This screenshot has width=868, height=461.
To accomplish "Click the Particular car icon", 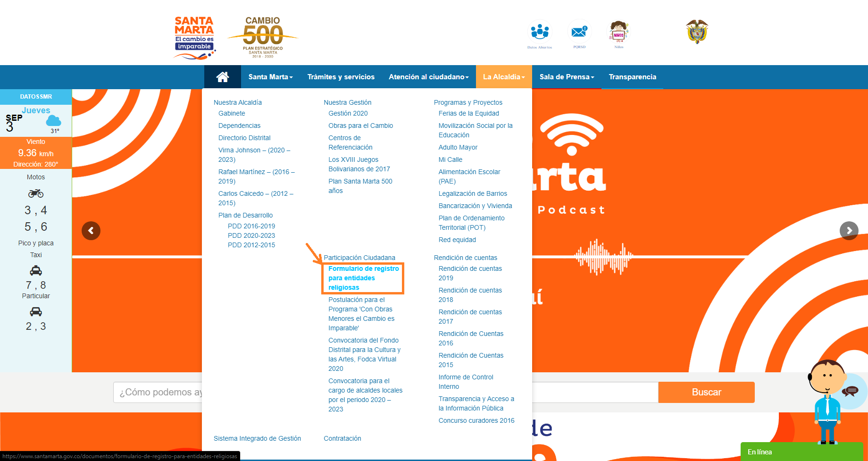I will click(36, 311).
